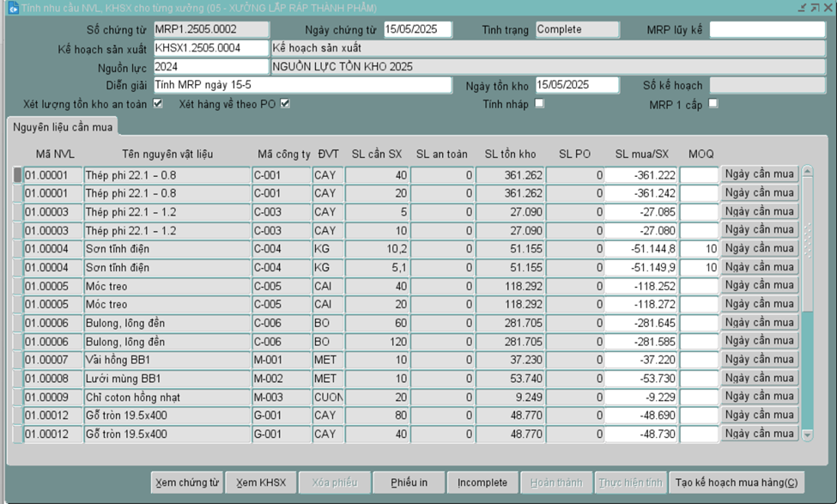
Task: Open 'Phiếu in' print report
Action: [409, 483]
